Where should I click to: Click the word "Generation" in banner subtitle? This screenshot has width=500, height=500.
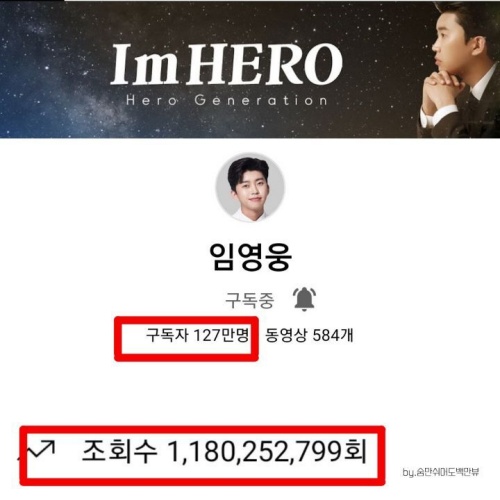pyautogui.click(x=261, y=100)
